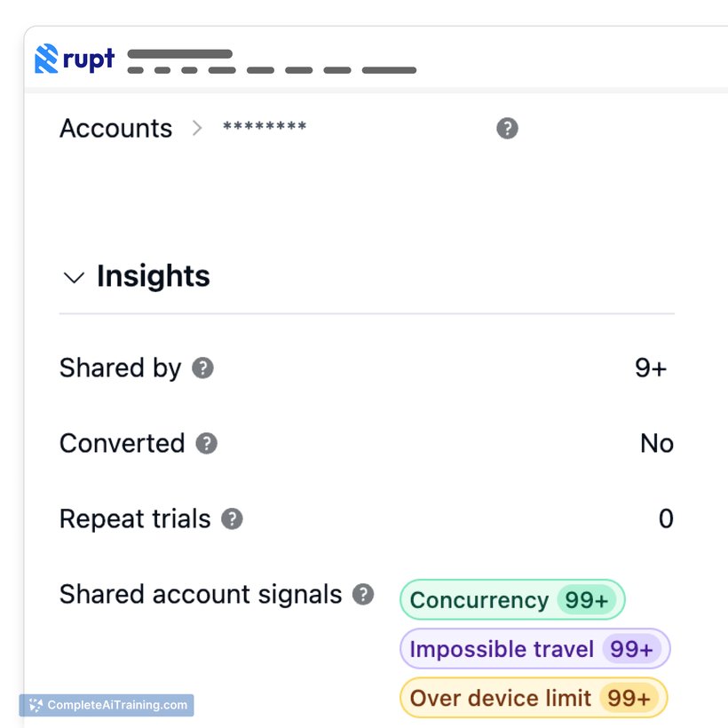
Task: Click the 99+ count on Concurrency
Action: click(x=587, y=601)
